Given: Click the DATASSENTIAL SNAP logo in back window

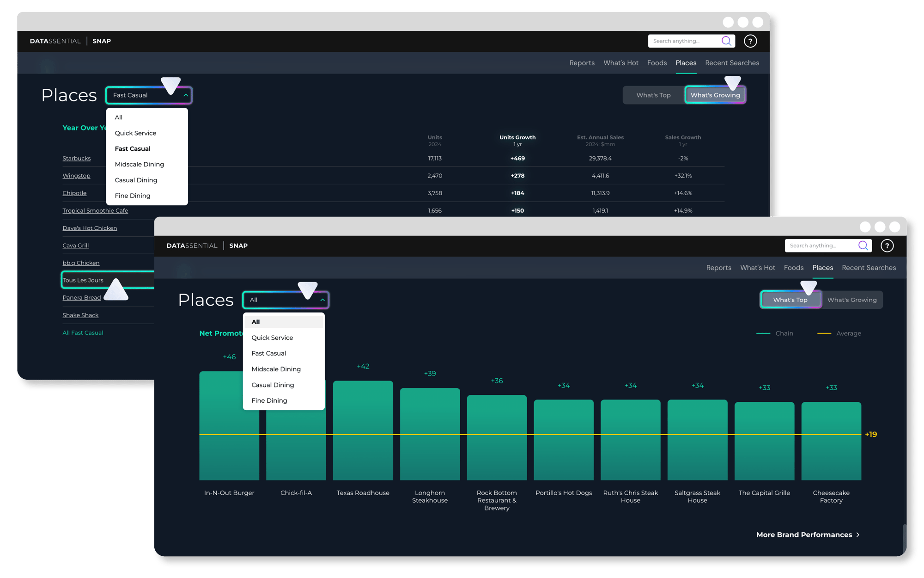Looking at the screenshot, I should tap(70, 41).
